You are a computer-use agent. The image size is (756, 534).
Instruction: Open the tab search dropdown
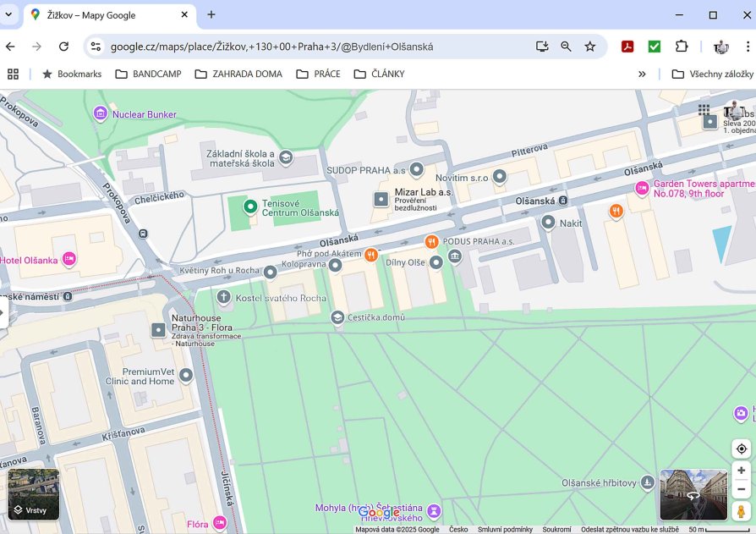pos(8,14)
